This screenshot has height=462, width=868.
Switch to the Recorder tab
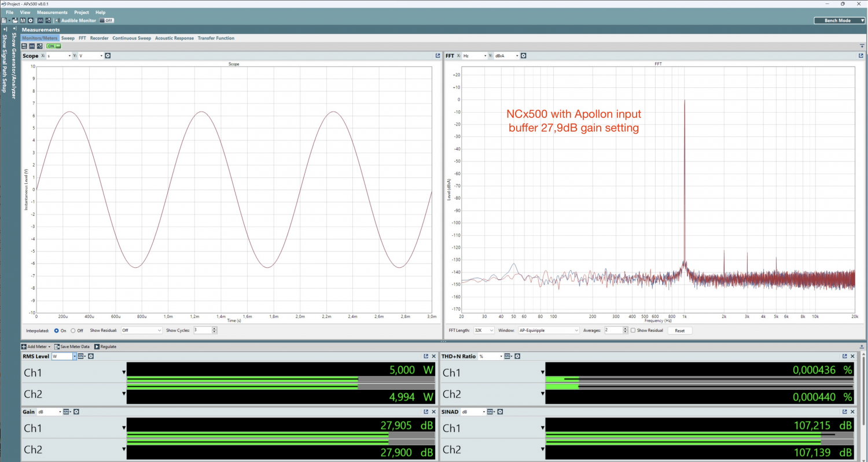[x=99, y=38]
